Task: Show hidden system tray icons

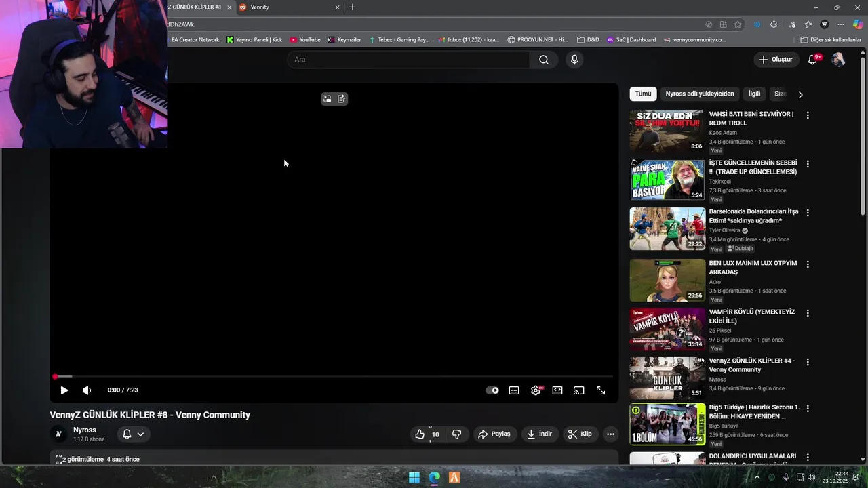Action: [757, 477]
